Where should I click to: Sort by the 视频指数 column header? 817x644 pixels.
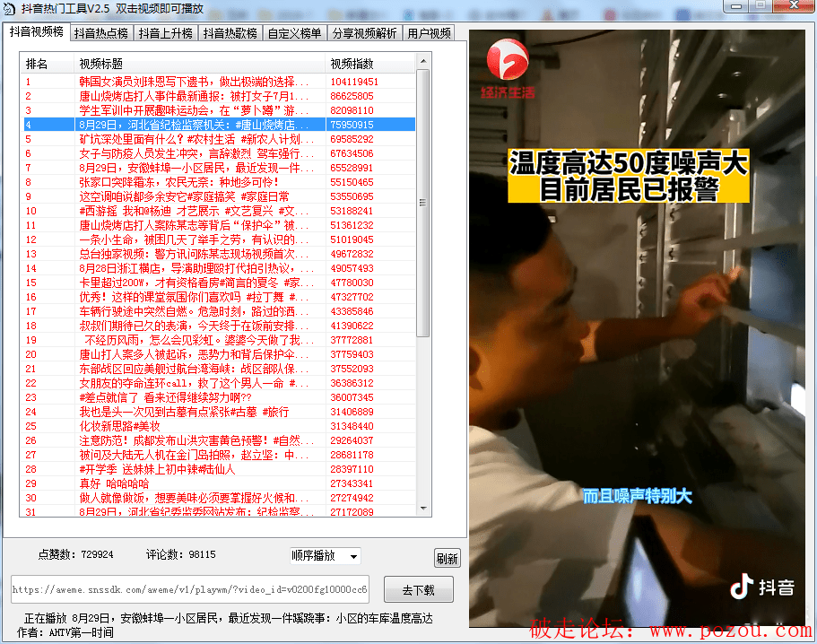(x=370, y=64)
